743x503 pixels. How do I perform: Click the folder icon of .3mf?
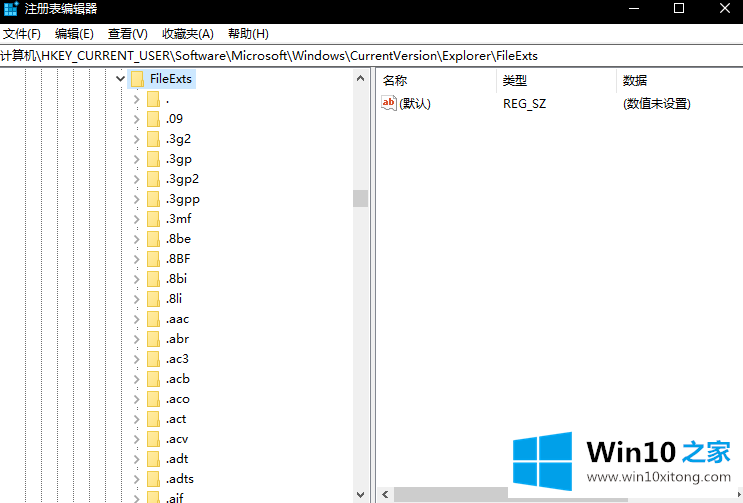pyautogui.click(x=153, y=219)
